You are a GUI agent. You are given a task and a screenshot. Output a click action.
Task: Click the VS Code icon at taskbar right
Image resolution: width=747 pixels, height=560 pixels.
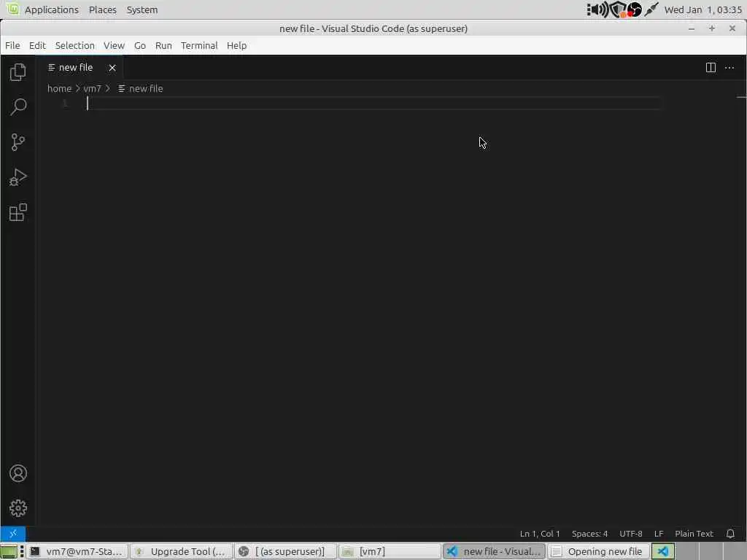(x=662, y=551)
